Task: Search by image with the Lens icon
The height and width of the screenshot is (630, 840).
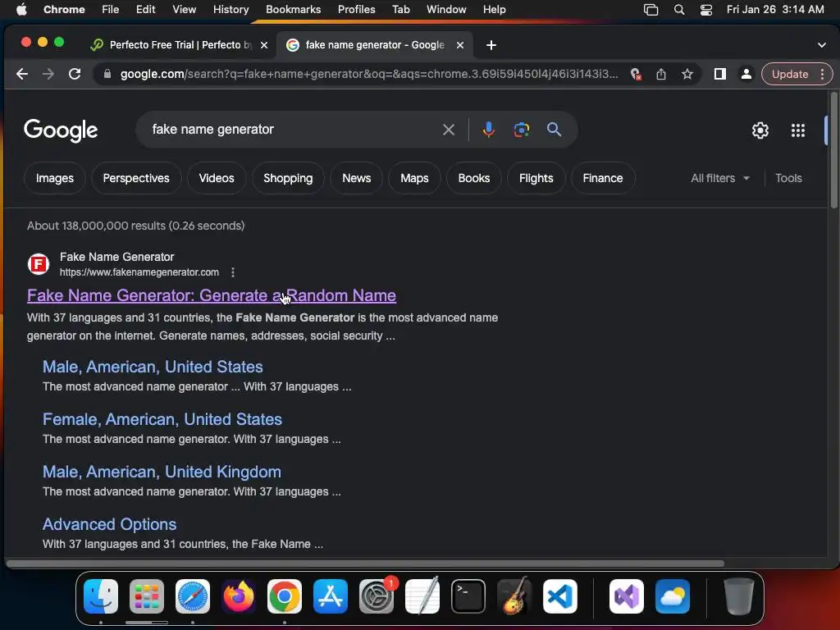Action: point(521,130)
